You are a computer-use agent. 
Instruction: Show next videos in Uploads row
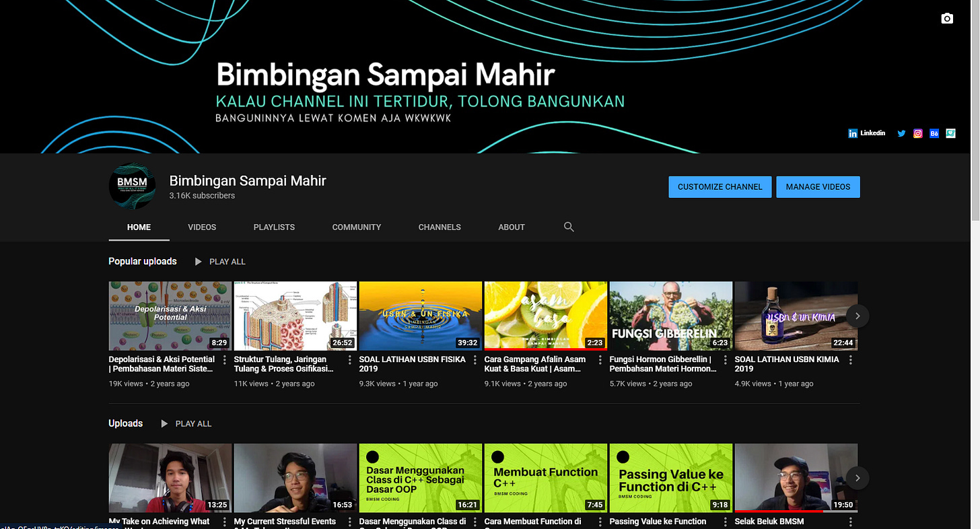858,478
